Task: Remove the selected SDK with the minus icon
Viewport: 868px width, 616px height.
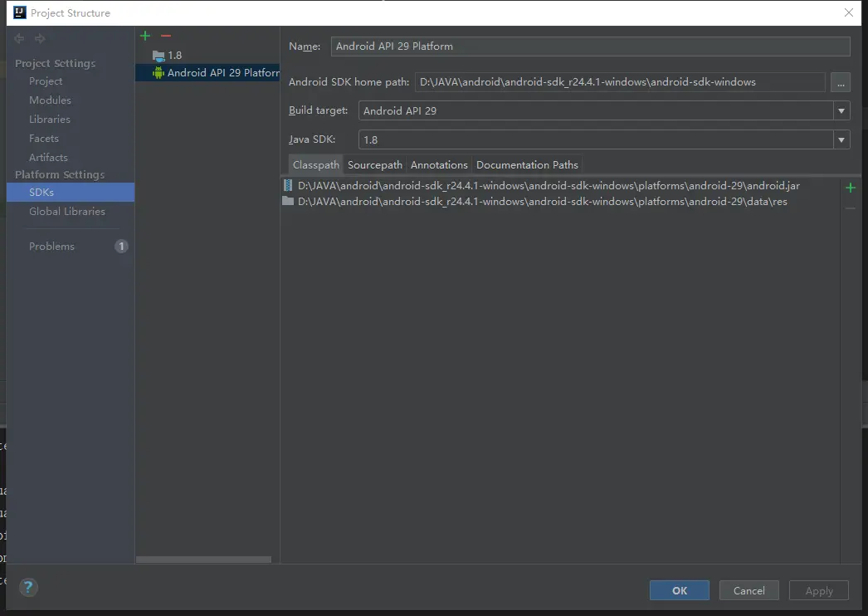Action: pyautogui.click(x=165, y=36)
